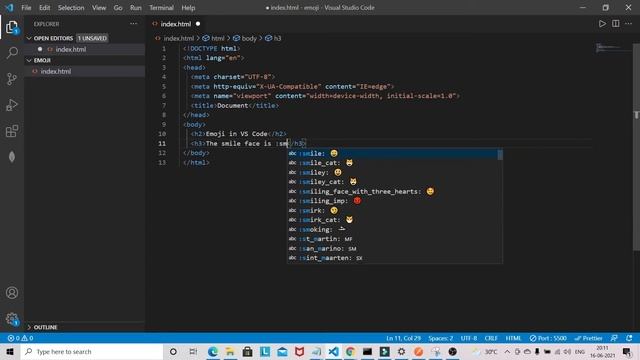Open Mail app from taskbar
This screenshot has width=640, height=360.
coord(282,351)
